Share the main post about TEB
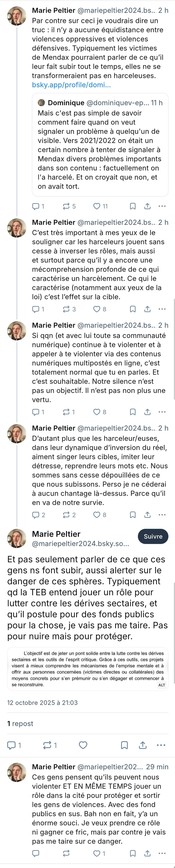Viewport: 175px width, 868px height. [143, 745]
